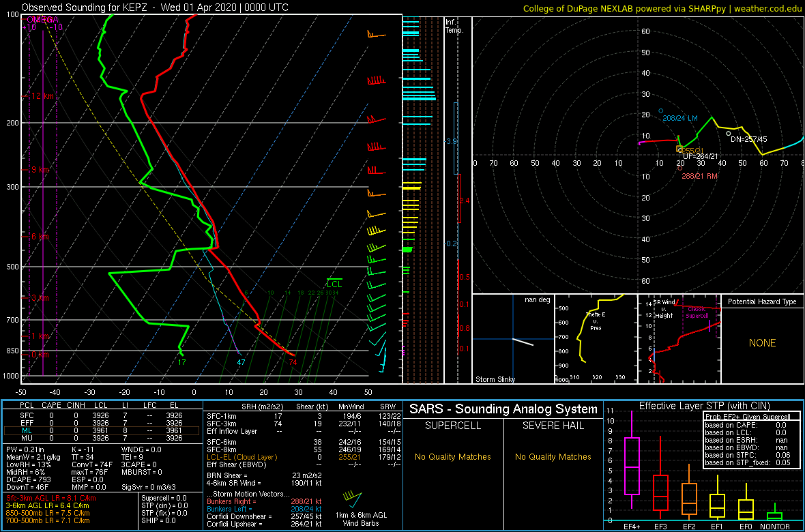Click the green LCL label on skew-T
The height and width of the screenshot is (532, 805).
click(x=334, y=284)
